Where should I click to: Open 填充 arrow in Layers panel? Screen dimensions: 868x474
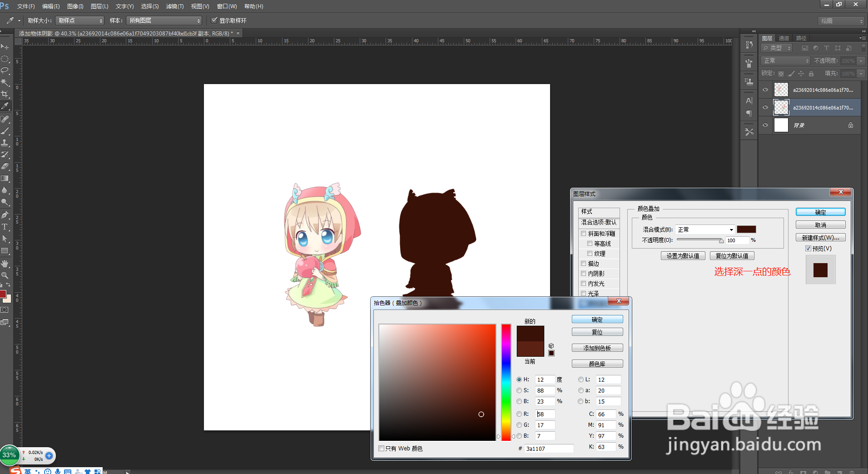pyautogui.click(x=861, y=74)
